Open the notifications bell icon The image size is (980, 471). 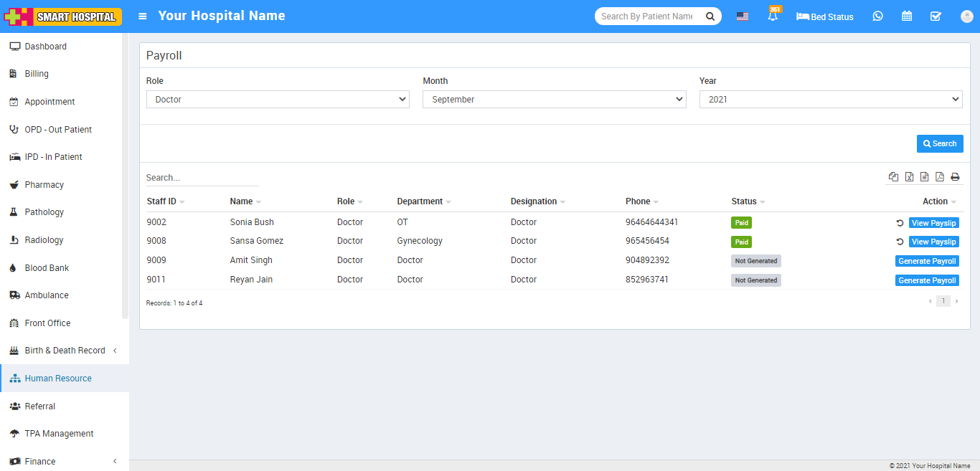(x=773, y=16)
